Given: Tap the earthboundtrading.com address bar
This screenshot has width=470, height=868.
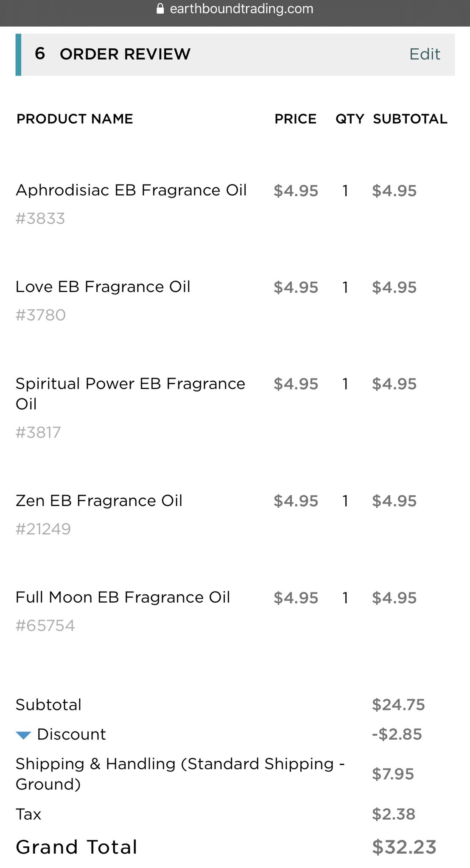Looking at the screenshot, I should coord(235,9).
